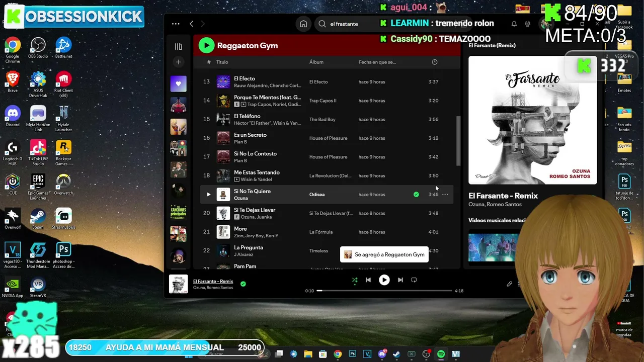Sort tracks by Álbum column
The height and width of the screenshot is (362, 644).
[x=316, y=62]
